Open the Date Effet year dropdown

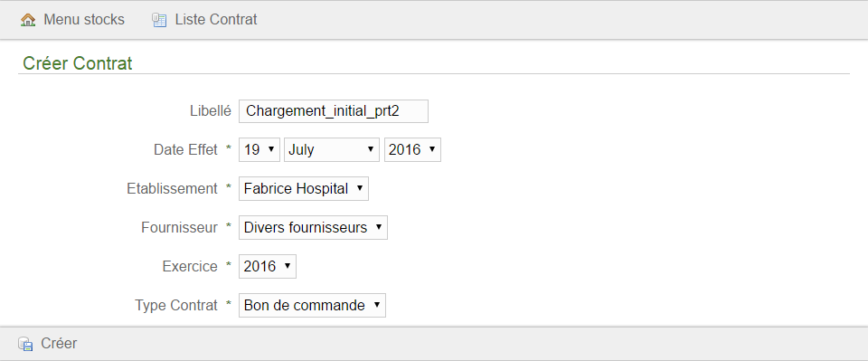(x=412, y=150)
